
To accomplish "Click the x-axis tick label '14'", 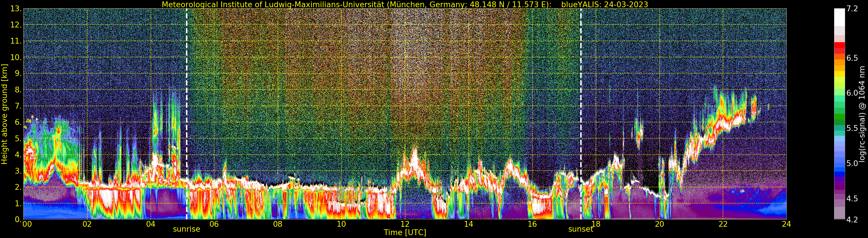I will pyautogui.click(x=468, y=224).
